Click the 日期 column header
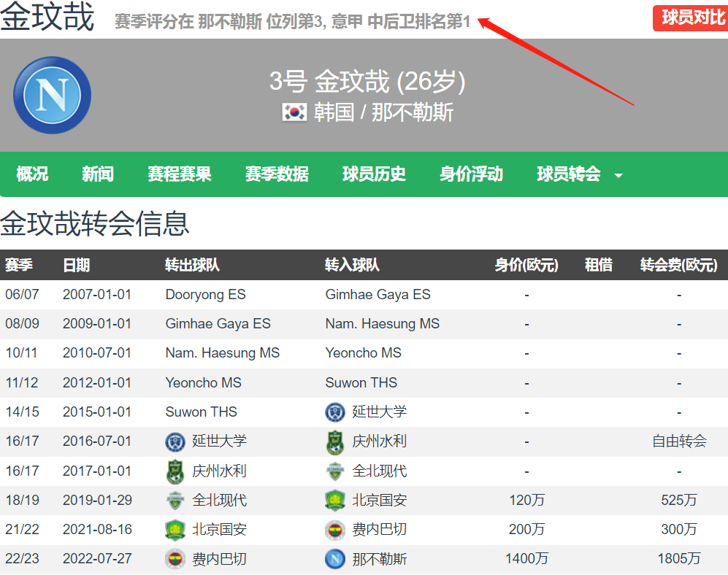The width and height of the screenshot is (728, 575). [x=77, y=265]
